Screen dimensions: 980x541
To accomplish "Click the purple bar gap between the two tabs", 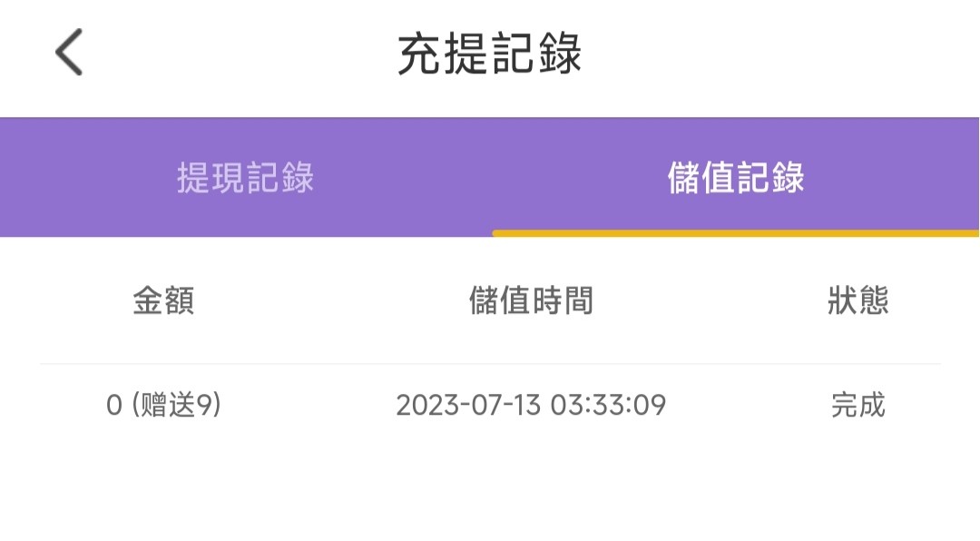I will coord(490,178).
